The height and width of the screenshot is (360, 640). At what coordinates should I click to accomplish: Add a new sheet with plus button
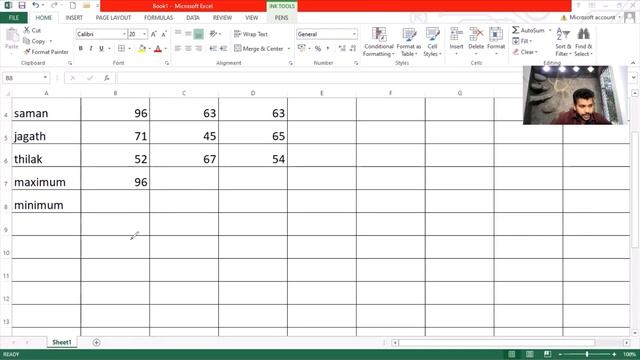click(x=96, y=342)
